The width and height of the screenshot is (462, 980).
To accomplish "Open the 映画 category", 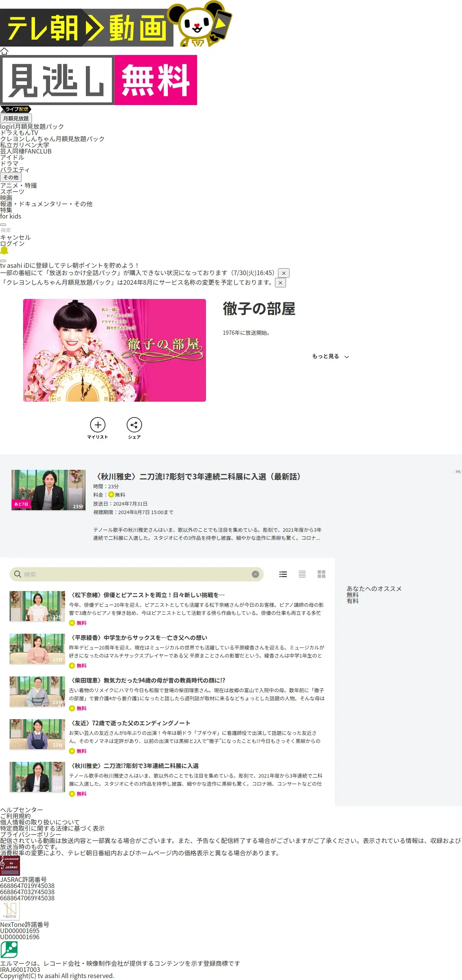I will coord(6,197).
